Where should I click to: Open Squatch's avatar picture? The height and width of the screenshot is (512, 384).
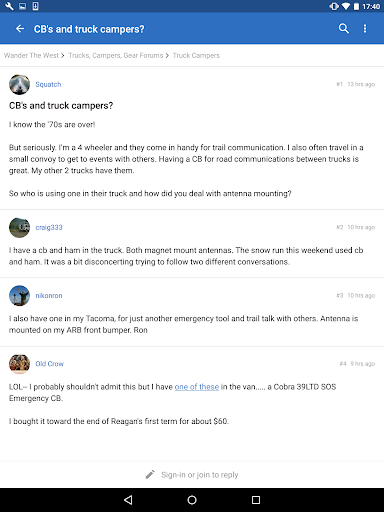pyautogui.click(x=19, y=85)
